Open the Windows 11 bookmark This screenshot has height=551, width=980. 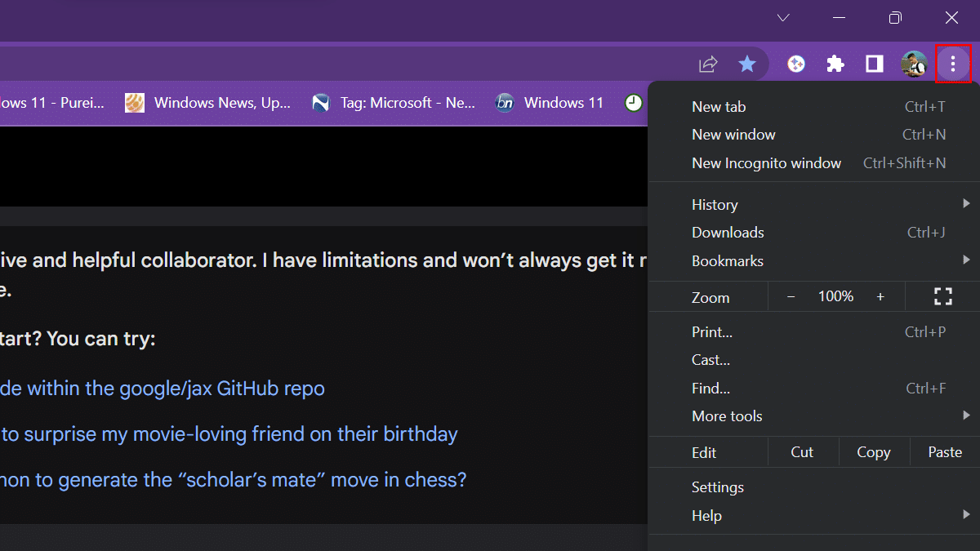[x=550, y=103]
